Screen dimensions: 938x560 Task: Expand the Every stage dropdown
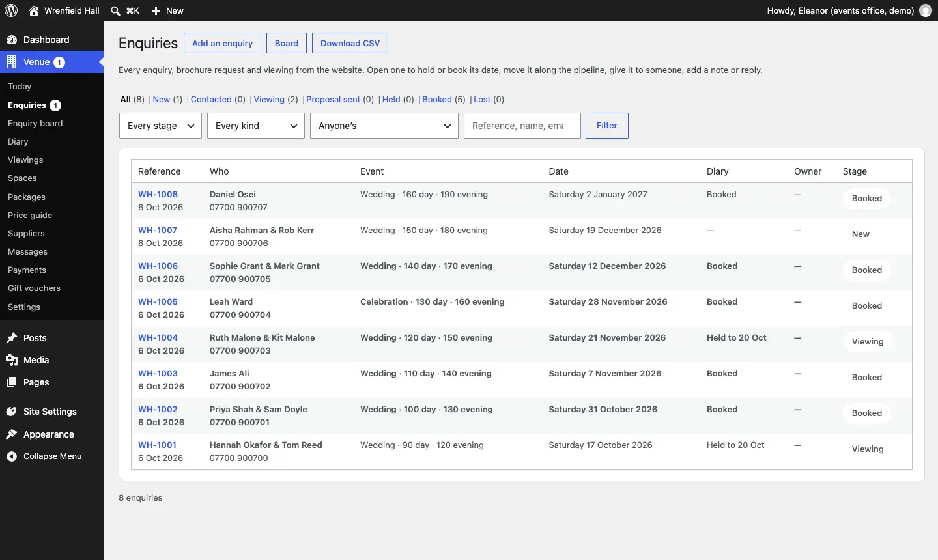(160, 126)
